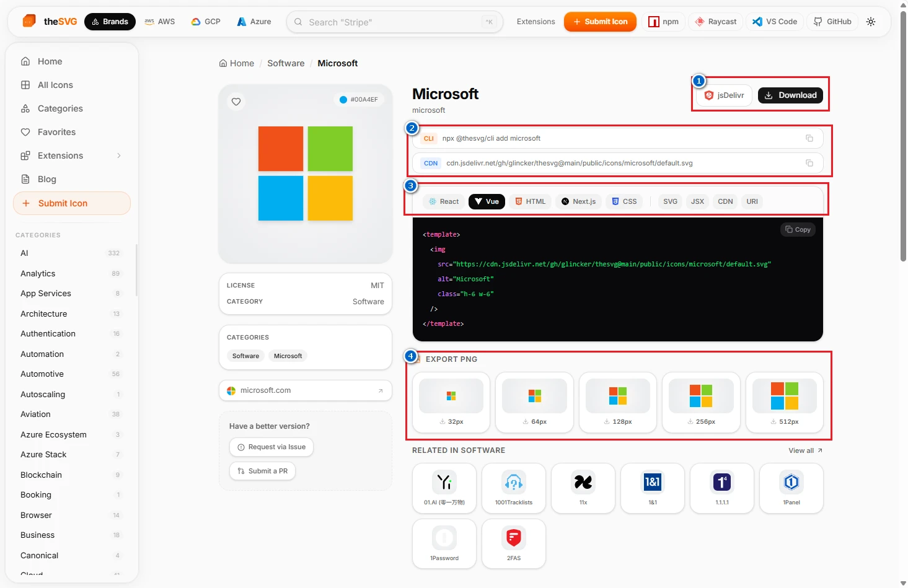The image size is (908, 588).
Task: Switch to the Brands filter
Action: [x=110, y=22]
